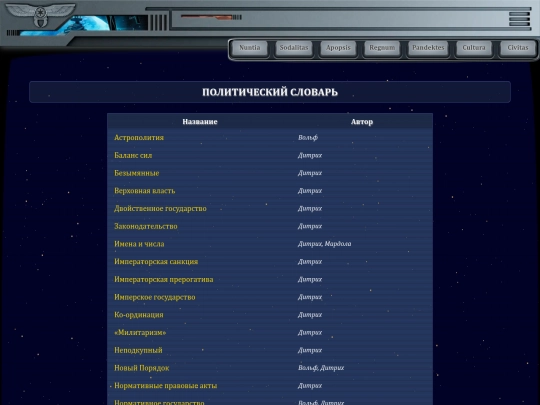The width and height of the screenshot is (540, 405).
Task: Open the striped menu icon in header
Action: coord(519,19)
